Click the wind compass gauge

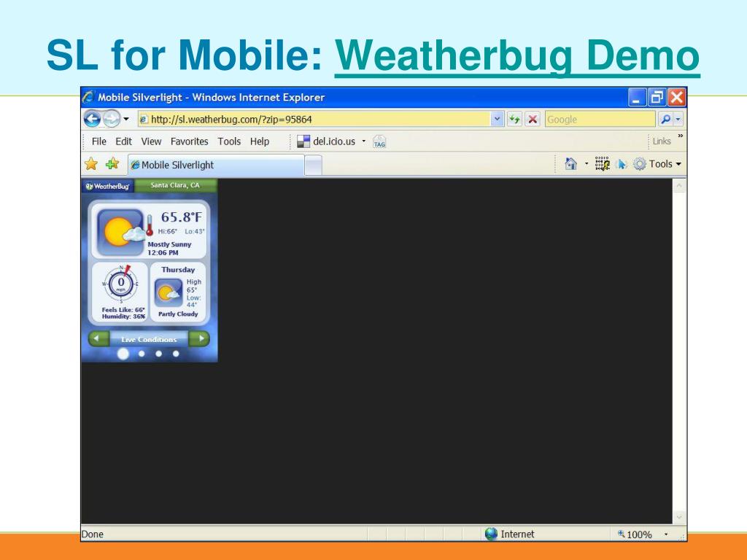(121, 284)
